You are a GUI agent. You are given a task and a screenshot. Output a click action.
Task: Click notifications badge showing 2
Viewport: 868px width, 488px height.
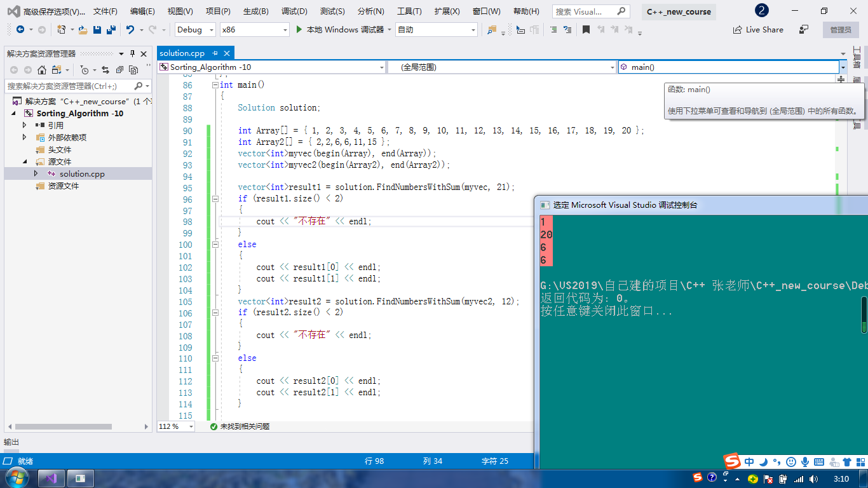point(762,11)
